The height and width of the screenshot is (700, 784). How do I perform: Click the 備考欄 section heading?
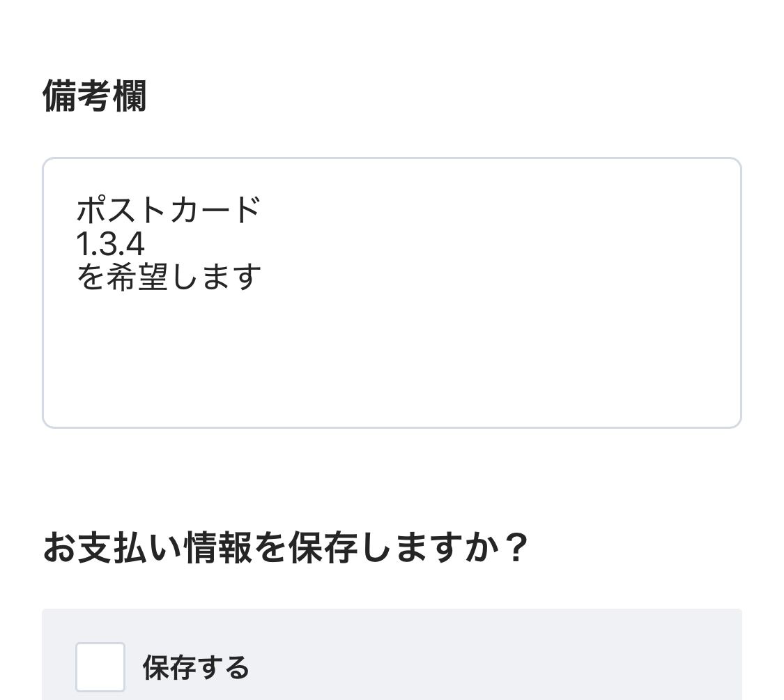pyautogui.click(x=95, y=96)
